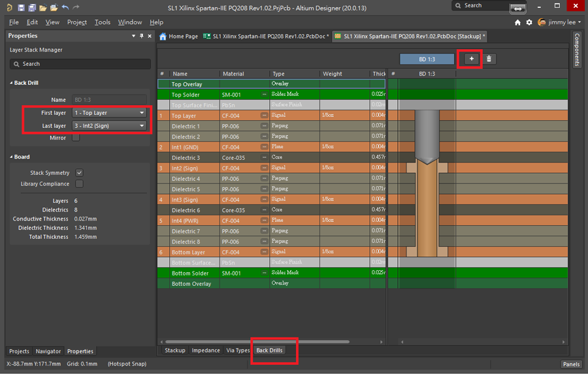Open the Last layer dropdown

(x=109, y=125)
